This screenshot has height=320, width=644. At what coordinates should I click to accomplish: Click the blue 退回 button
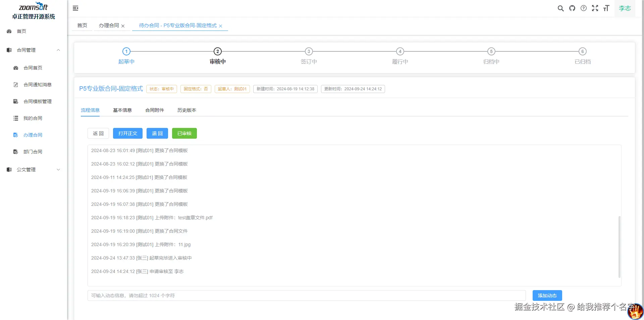(x=157, y=133)
